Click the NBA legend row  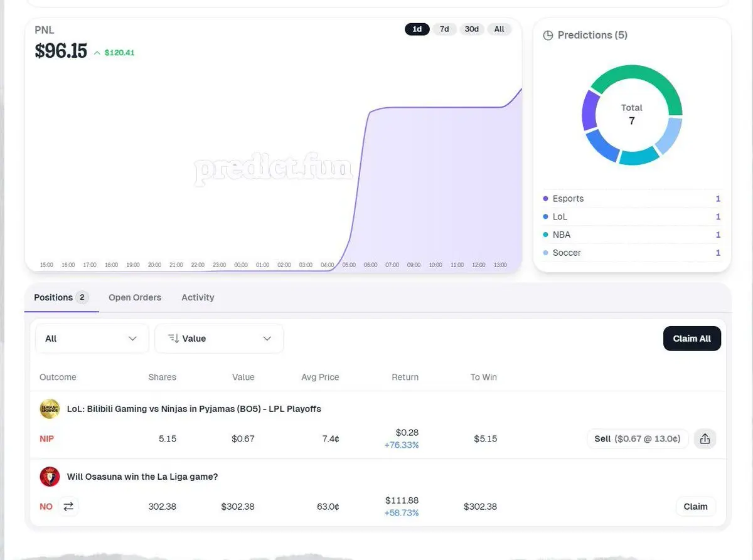[632, 235]
